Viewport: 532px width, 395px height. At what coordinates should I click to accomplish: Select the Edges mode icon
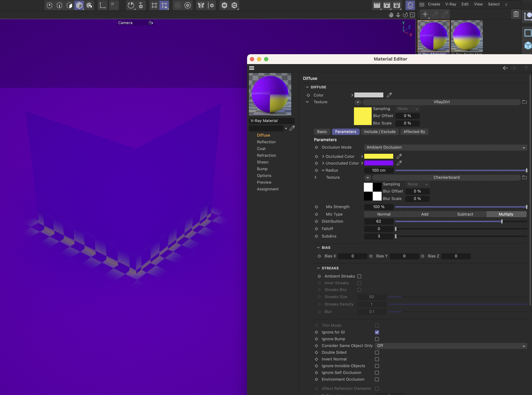point(59,5)
